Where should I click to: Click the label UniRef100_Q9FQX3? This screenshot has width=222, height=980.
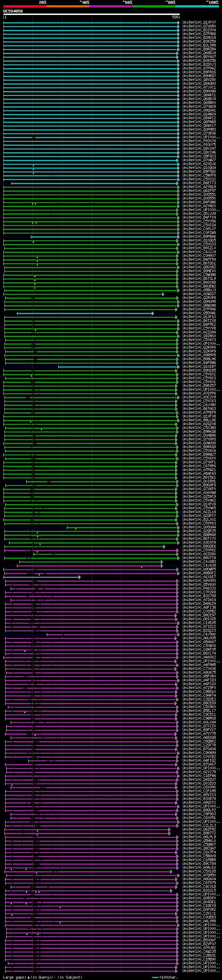click(199, 156)
